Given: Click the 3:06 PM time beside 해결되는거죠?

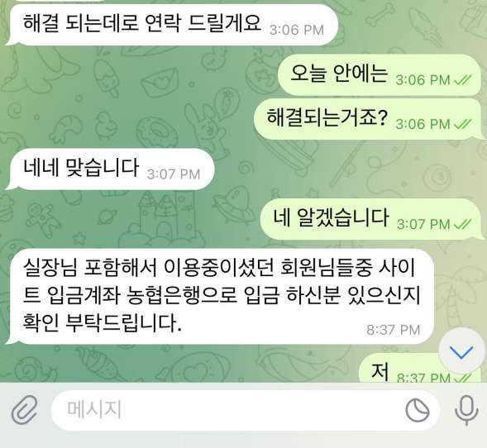Looking at the screenshot, I should 423,124.
